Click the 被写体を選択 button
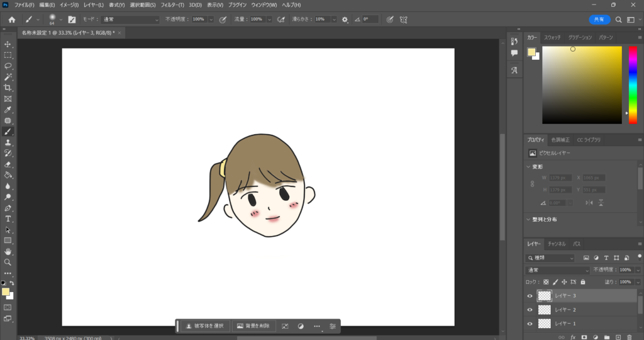Screen dimensions: 644x340 (x=205, y=326)
